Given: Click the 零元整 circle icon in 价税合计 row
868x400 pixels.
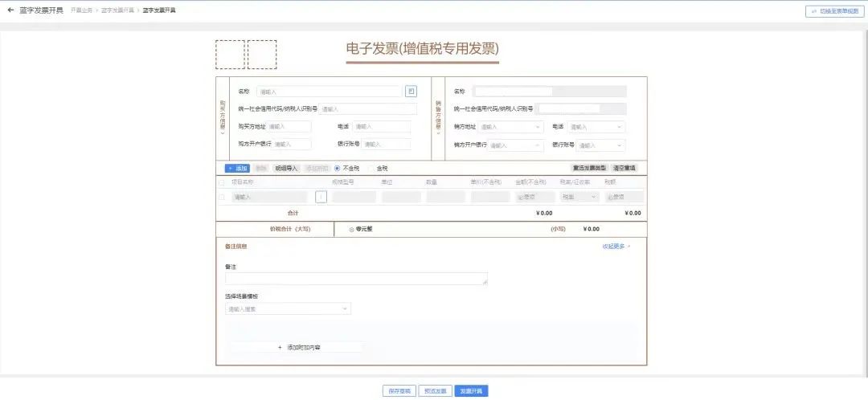Looking at the screenshot, I should coord(351,229).
